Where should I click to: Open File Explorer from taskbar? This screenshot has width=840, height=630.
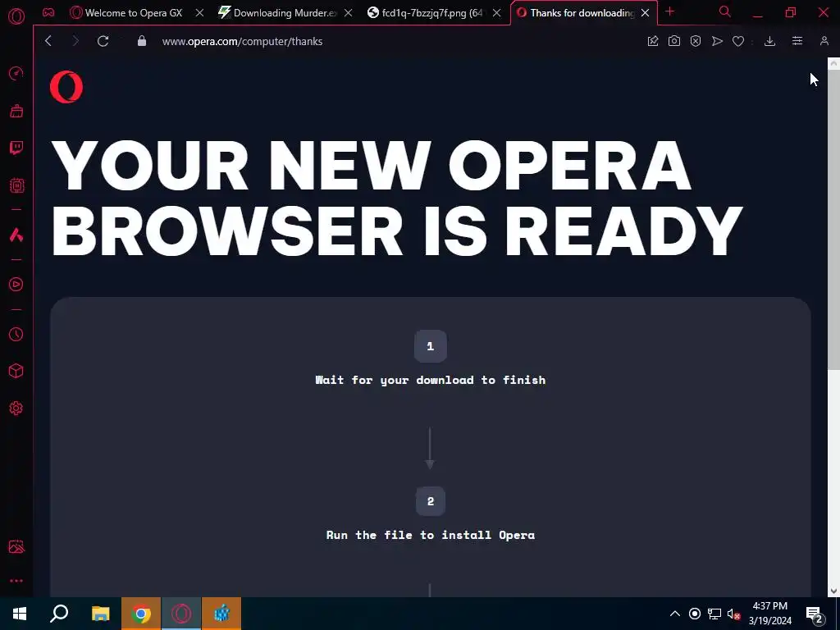click(x=100, y=614)
